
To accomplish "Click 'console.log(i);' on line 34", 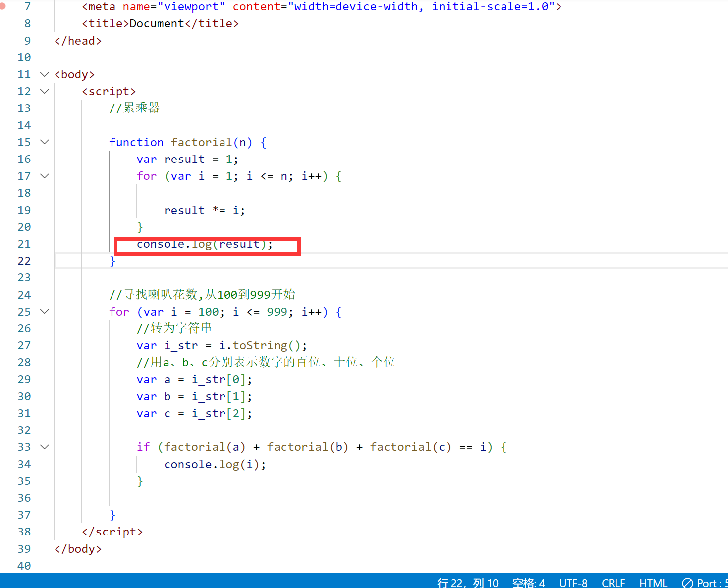I will click(x=215, y=464).
